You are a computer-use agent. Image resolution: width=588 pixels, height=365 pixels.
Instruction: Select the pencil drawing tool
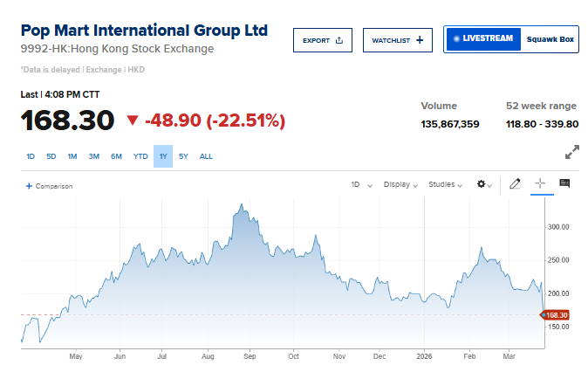(x=515, y=184)
